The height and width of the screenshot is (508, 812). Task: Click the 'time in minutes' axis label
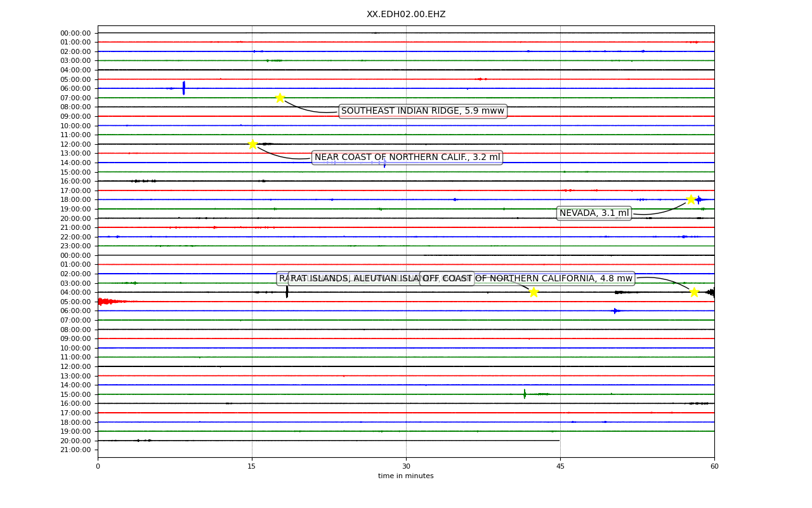coord(406,476)
